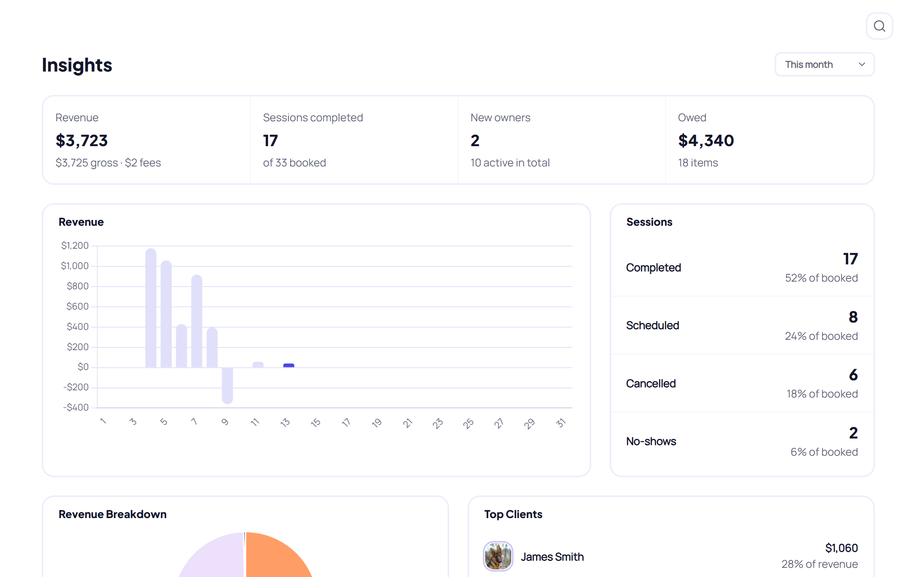Click the Top Clients heading

coord(513,514)
